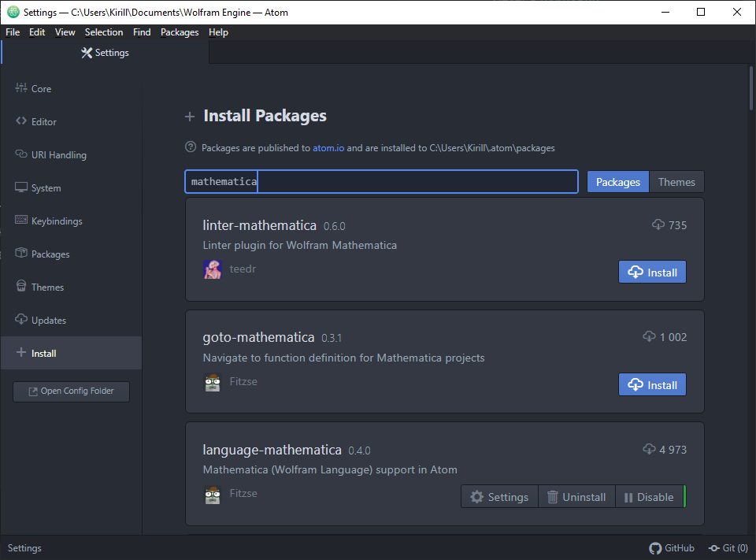Screen dimensions: 756x560
Task: Open the Help menu
Action: tap(218, 32)
